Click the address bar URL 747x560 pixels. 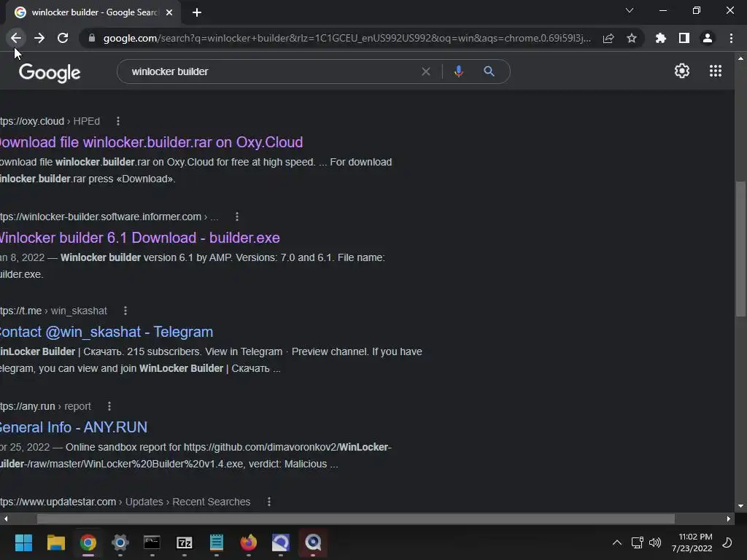coord(347,38)
